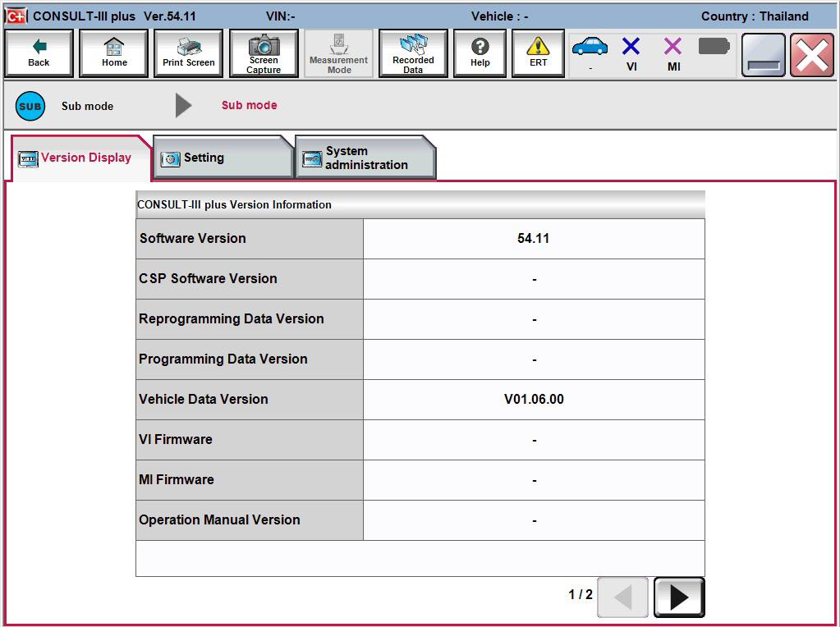Viewport: 840px width, 627px height.
Task: Click the Software Version value cell
Action: point(534,238)
